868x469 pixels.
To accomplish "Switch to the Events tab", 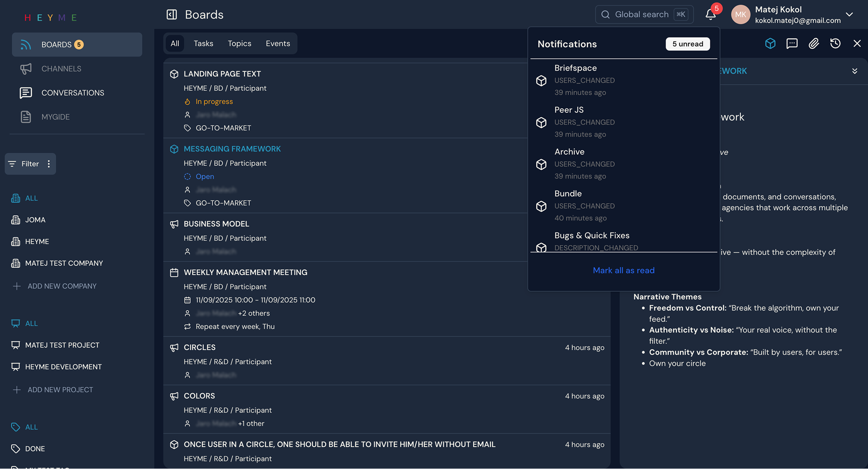I will [x=278, y=43].
